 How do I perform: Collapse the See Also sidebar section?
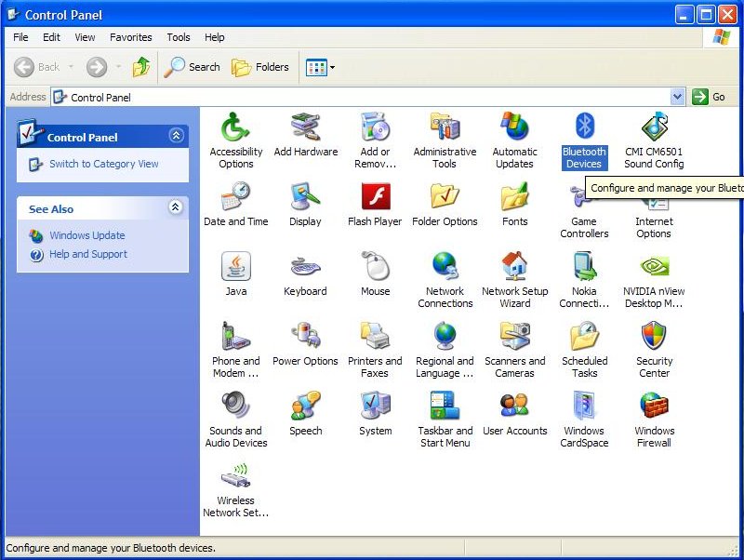pyautogui.click(x=176, y=208)
